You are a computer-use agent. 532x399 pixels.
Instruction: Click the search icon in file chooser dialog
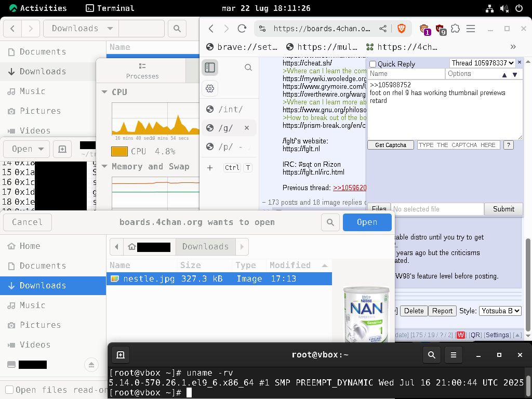330,222
